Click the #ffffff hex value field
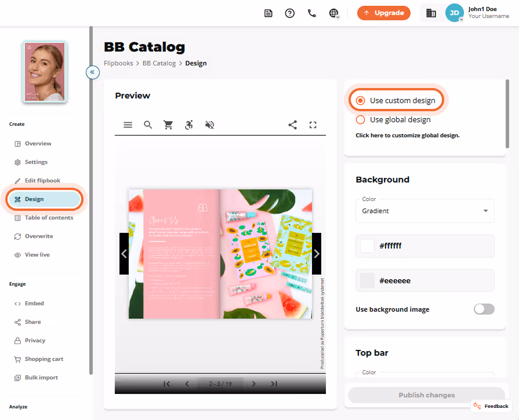Image resolution: width=519 pixels, height=420 pixels. point(425,246)
